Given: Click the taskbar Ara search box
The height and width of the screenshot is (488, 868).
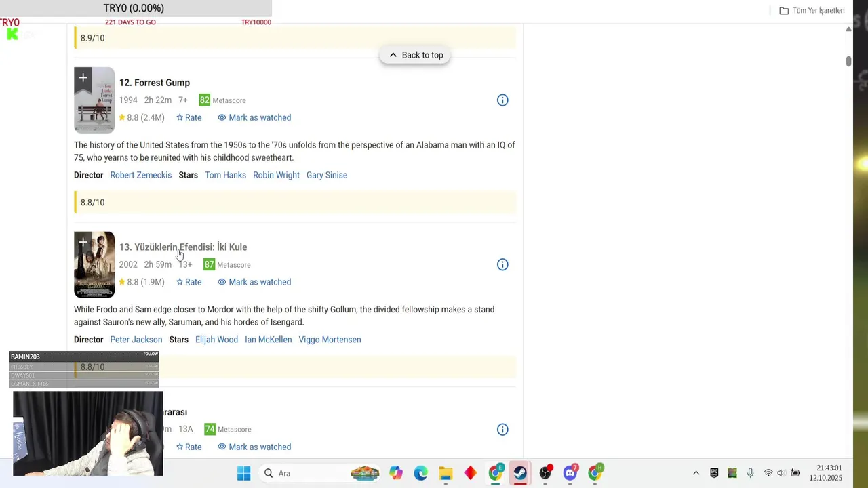Looking at the screenshot, I should [321, 473].
